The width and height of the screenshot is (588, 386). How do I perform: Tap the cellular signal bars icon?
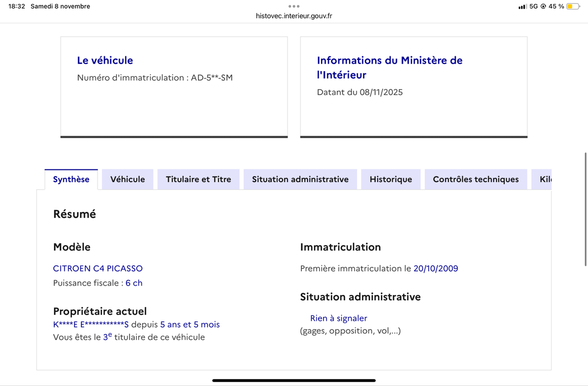tap(522, 6)
